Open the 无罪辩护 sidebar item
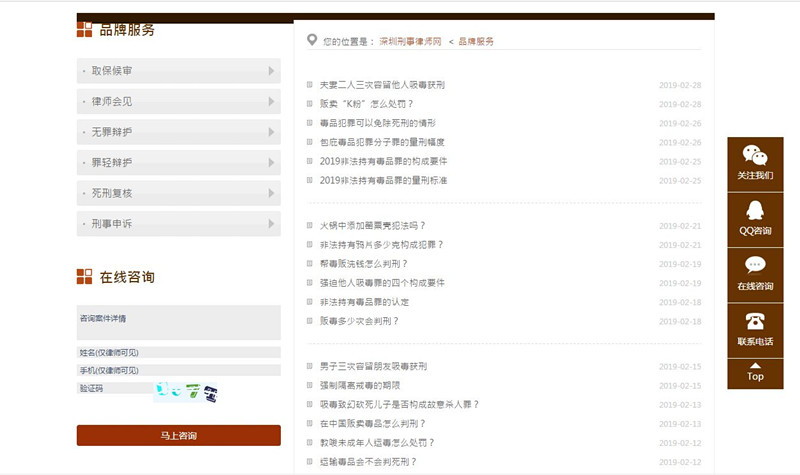The width and height of the screenshot is (800, 475). [x=178, y=132]
